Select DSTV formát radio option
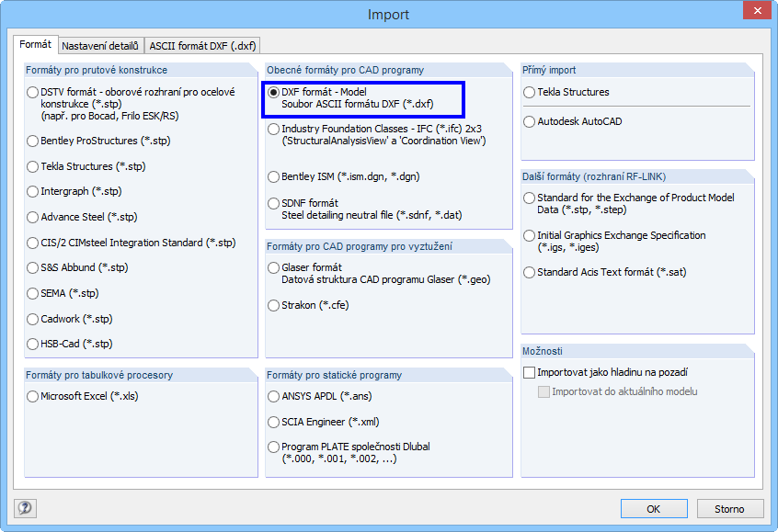 click(34, 92)
